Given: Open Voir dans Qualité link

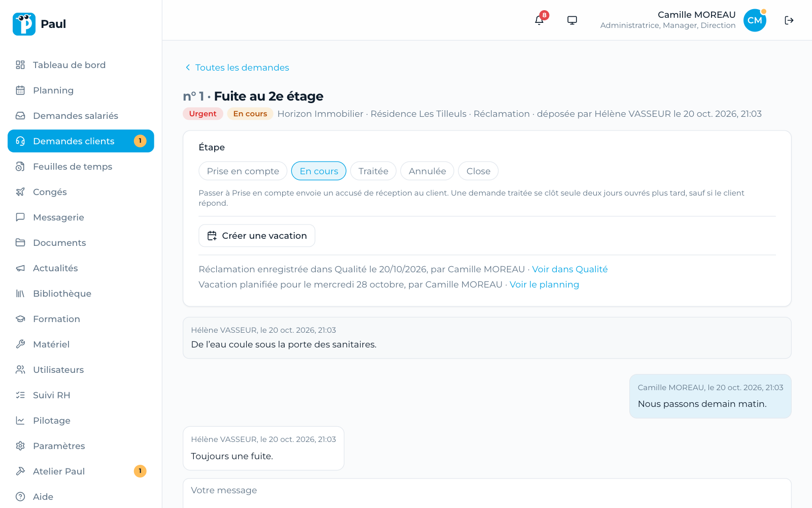Looking at the screenshot, I should (x=569, y=269).
